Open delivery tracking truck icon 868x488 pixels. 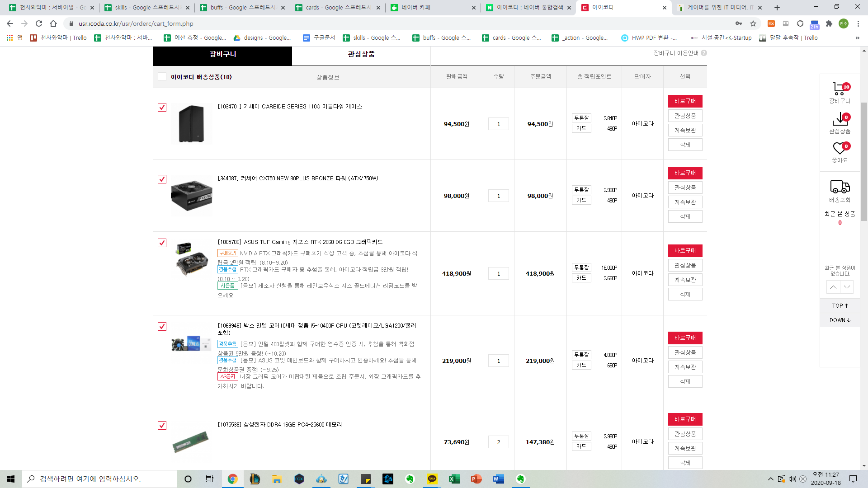pyautogui.click(x=840, y=187)
